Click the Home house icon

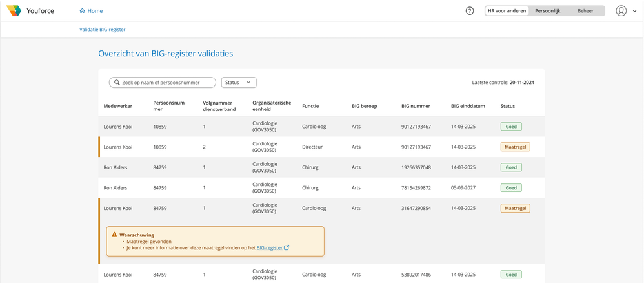click(x=82, y=11)
